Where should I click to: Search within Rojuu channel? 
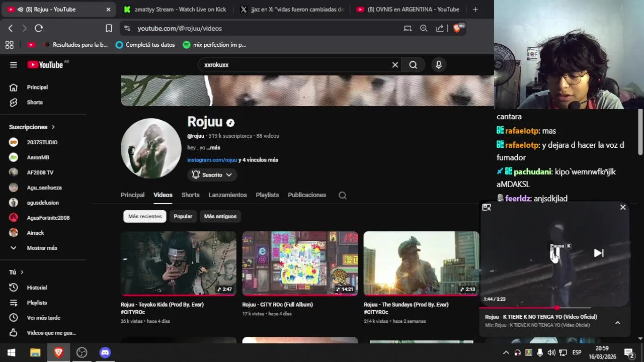343,195
